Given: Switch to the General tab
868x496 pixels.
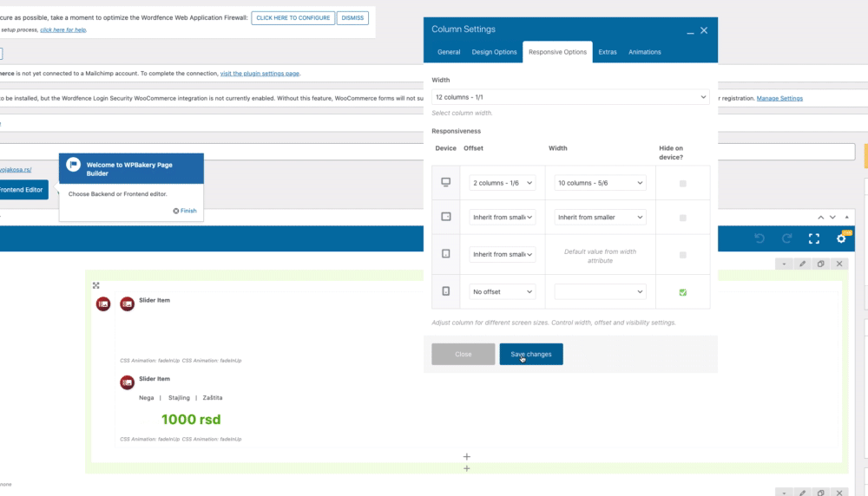Looking at the screenshot, I should pos(449,52).
